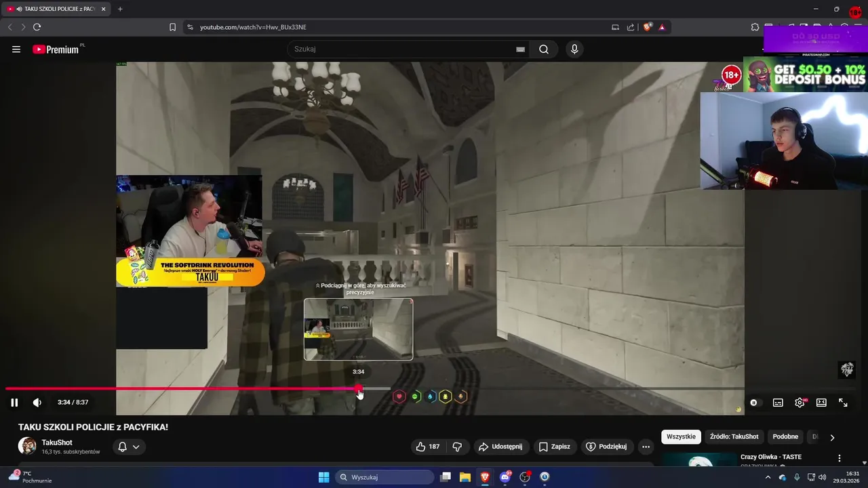Close the TAKU SZKOLI POLICJE tab
This screenshot has height=488, width=868.
coord(102,9)
